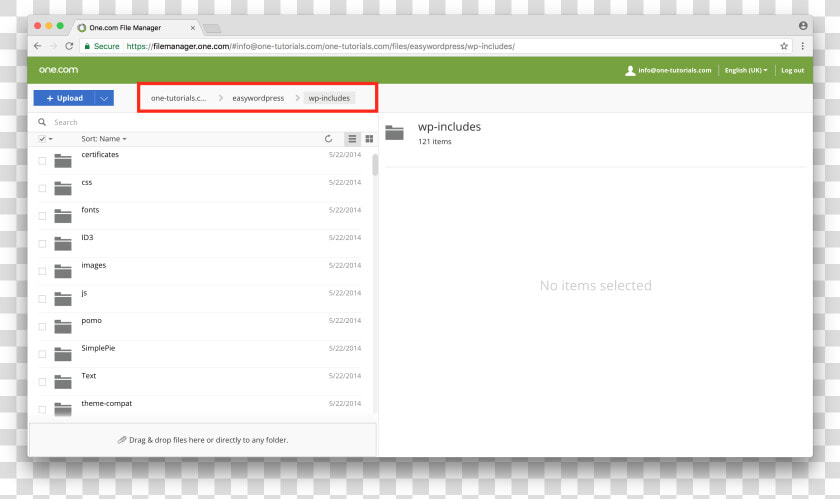Click the js folder icon
Image resolution: width=840 pixels, height=499 pixels.
pos(63,299)
